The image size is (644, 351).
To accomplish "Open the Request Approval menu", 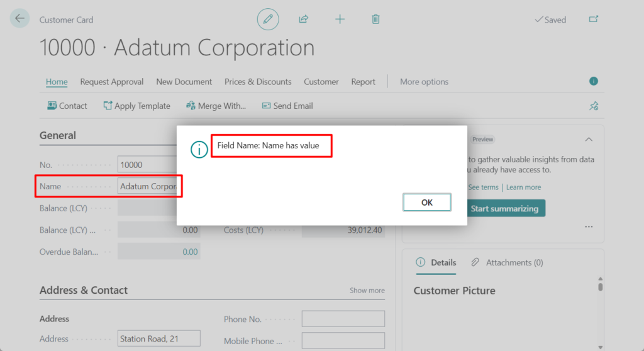I will coord(112,82).
